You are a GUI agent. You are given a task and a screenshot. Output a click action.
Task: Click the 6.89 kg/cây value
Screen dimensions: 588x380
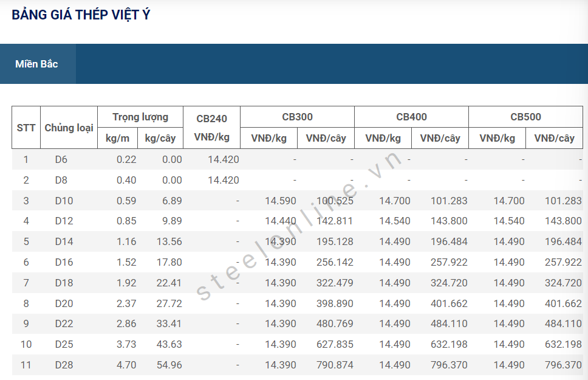[x=172, y=201]
